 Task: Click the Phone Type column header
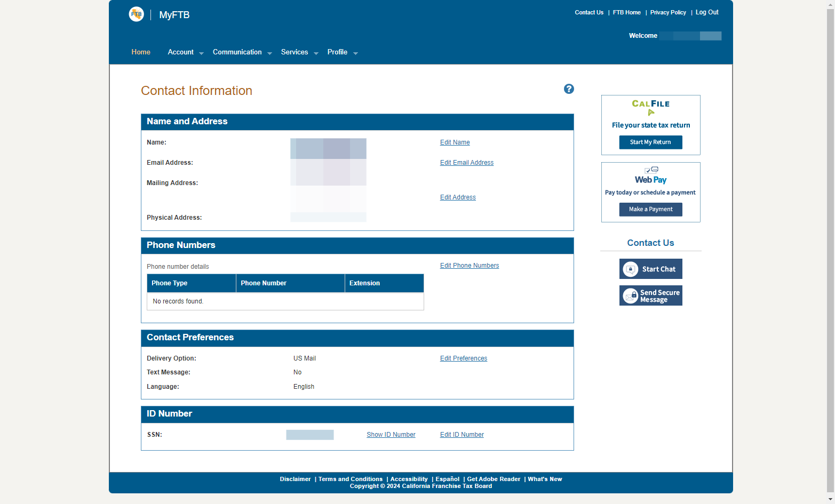[192, 283]
